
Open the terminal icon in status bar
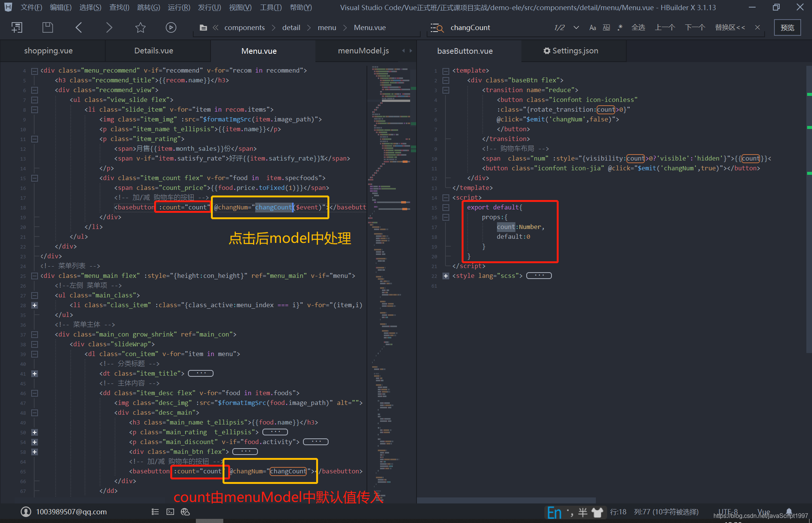pyautogui.click(x=170, y=512)
